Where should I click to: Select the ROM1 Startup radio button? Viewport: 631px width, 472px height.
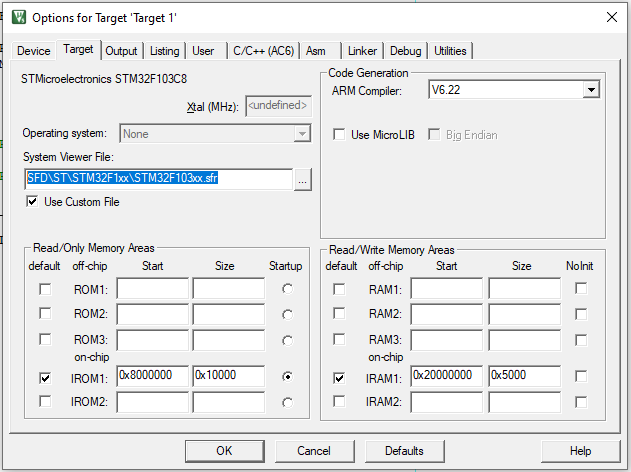(288, 289)
